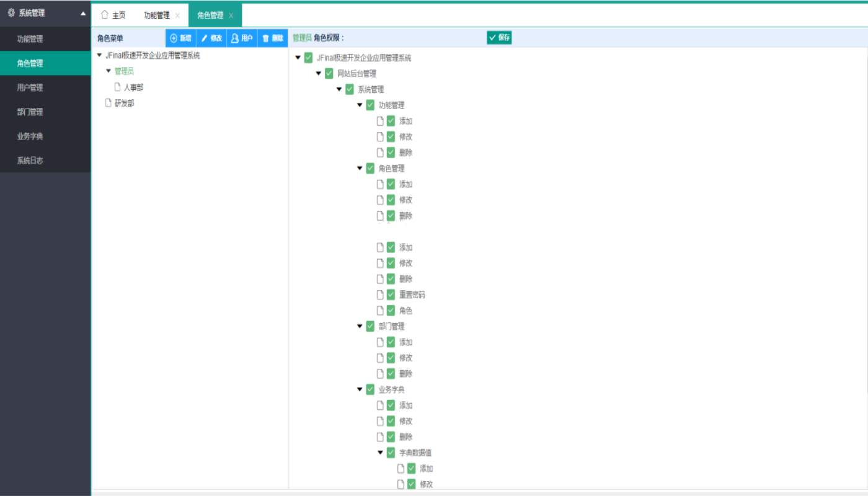Collapse the 网站后台管理 node arrow
The width and height of the screenshot is (868, 496).
319,73
